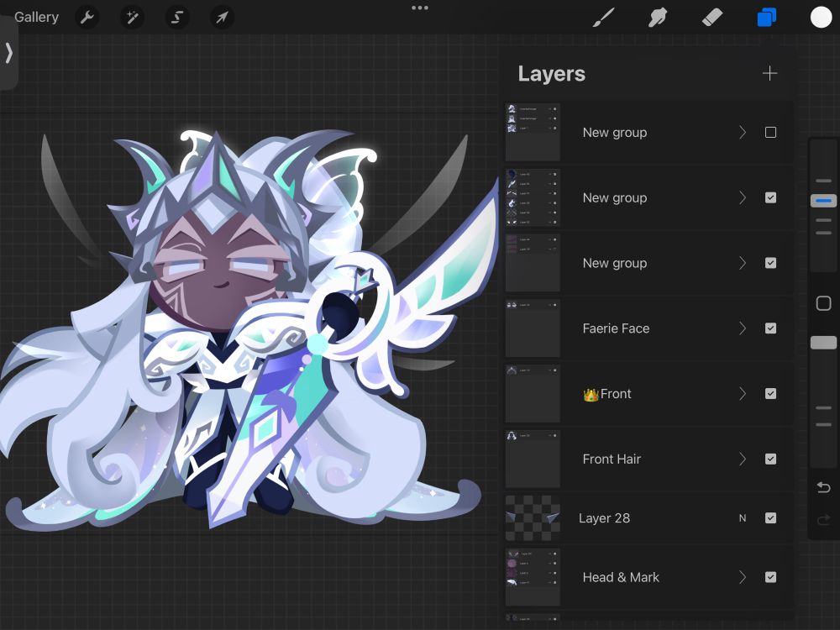Select the Layer 28 thumbnail

point(533,518)
